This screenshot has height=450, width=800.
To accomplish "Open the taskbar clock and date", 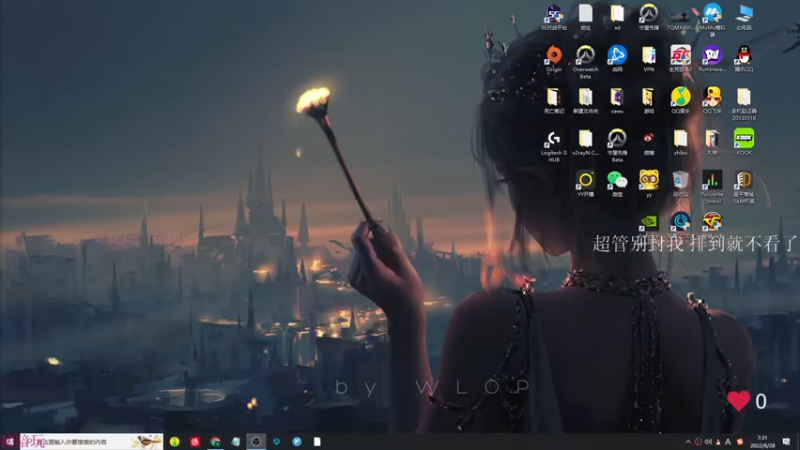I will 762,442.
